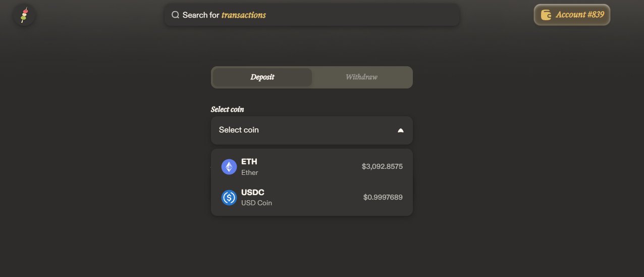Click the ETH price $3,092.8575
Viewport: 644px width, 277px height.
pos(382,166)
